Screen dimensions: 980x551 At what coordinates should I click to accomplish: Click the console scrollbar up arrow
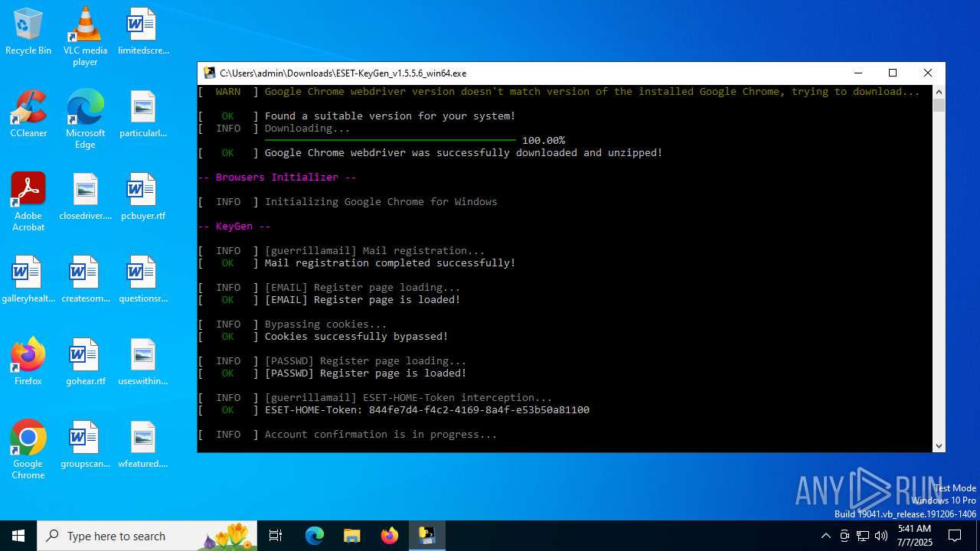(x=939, y=91)
